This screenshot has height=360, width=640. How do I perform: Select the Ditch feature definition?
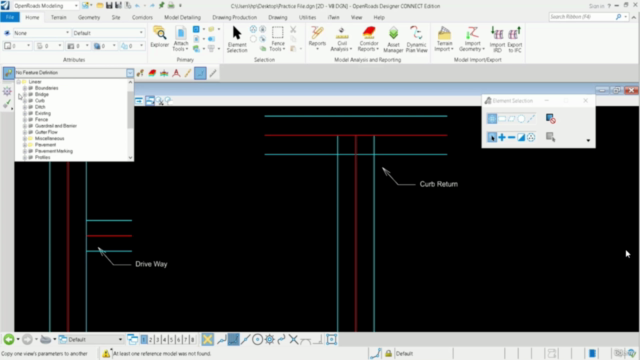click(40, 107)
